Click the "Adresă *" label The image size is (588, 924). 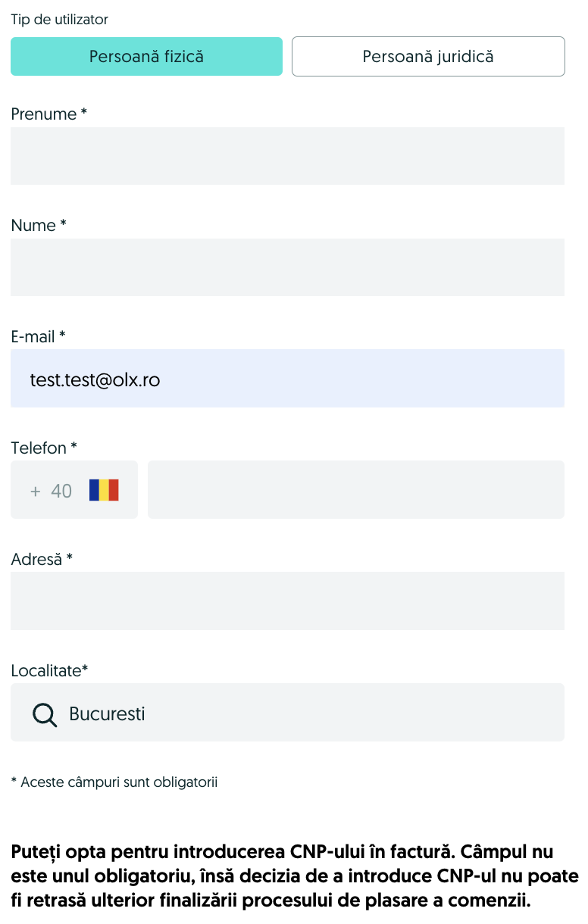(42, 560)
